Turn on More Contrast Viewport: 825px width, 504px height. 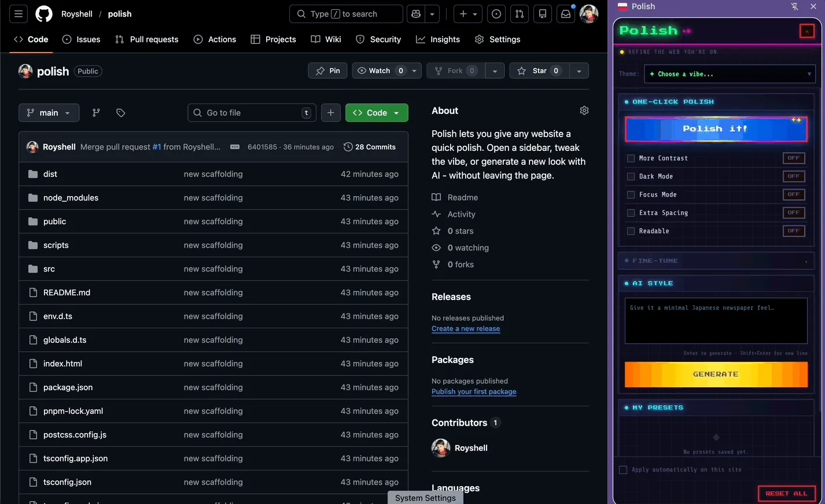pos(631,158)
